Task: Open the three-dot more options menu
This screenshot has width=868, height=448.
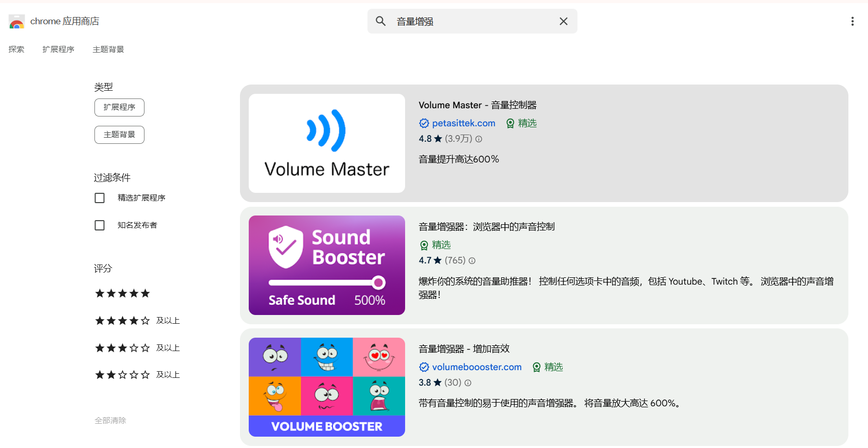Action: (x=852, y=21)
